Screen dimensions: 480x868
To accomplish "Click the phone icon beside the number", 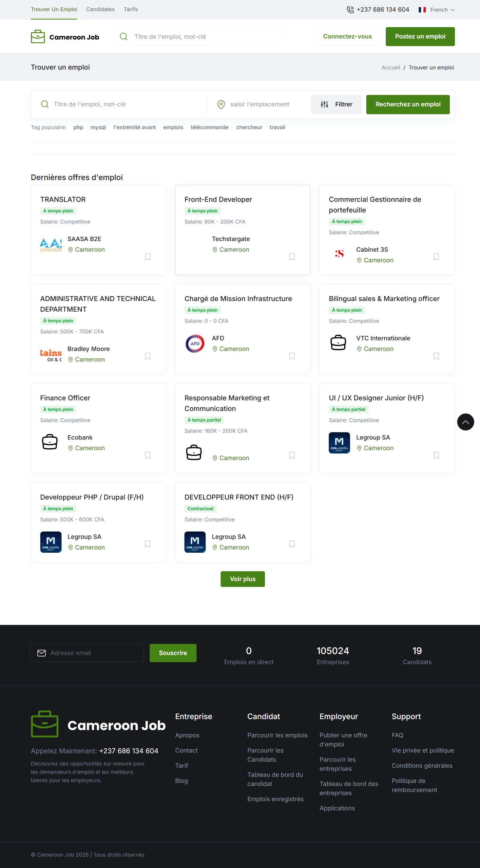I will (x=350, y=9).
